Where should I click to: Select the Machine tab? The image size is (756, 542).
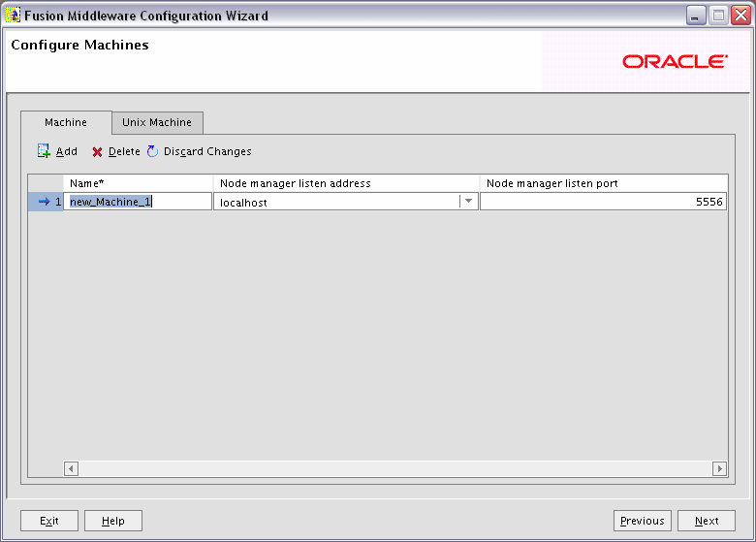[x=66, y=122]
